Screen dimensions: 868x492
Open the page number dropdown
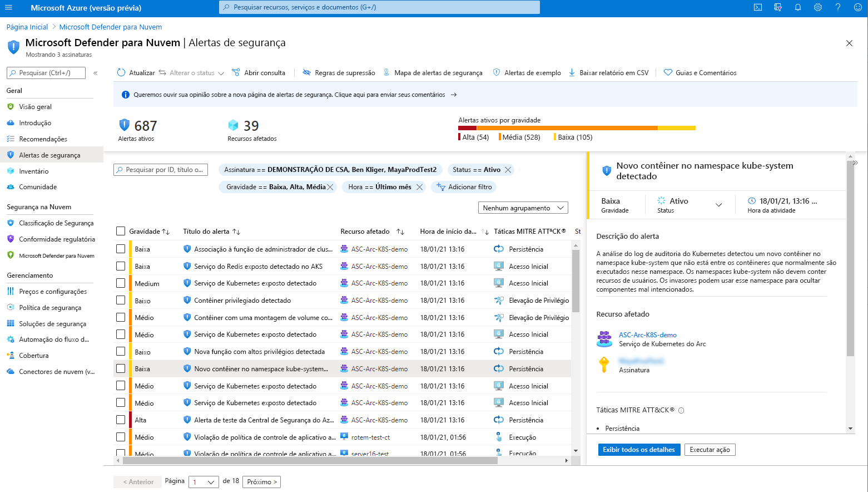click(x=204, y=482)
